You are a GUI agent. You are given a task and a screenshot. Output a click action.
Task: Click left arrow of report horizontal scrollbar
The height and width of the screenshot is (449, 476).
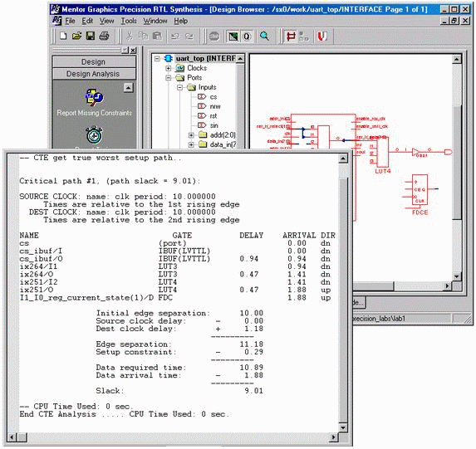pos(12,437)
